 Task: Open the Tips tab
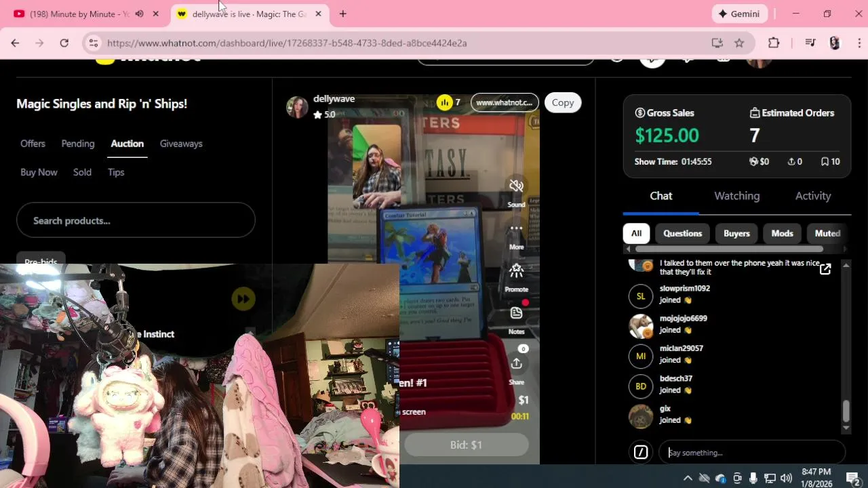pyautogui.click(x=116, y=172)
